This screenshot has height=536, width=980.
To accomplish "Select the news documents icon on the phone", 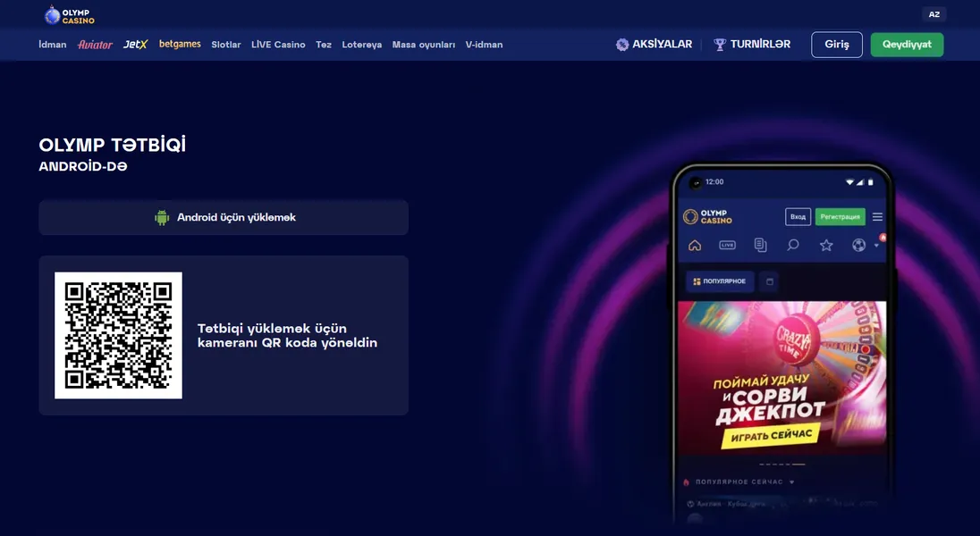I will pyautogui.click(x=760, y=245).
